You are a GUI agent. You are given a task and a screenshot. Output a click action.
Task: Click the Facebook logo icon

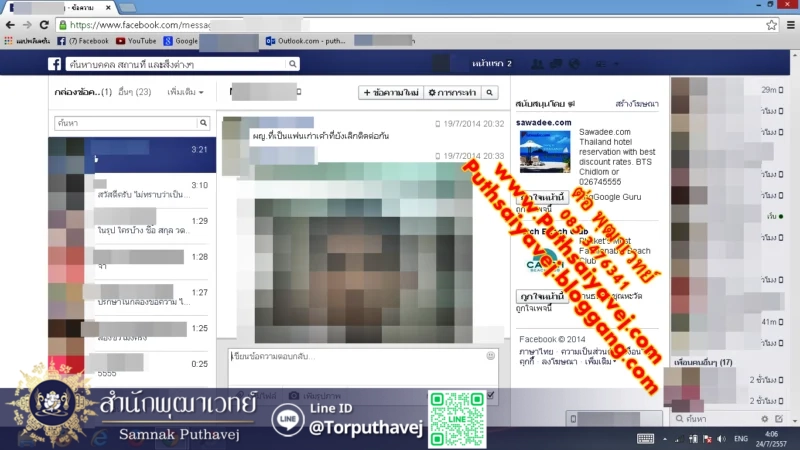56,64
